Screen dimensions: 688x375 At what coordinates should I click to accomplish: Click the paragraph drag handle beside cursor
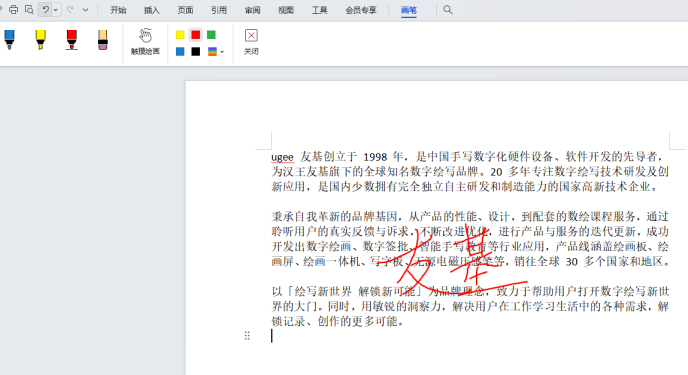click(x=247, y=336)
